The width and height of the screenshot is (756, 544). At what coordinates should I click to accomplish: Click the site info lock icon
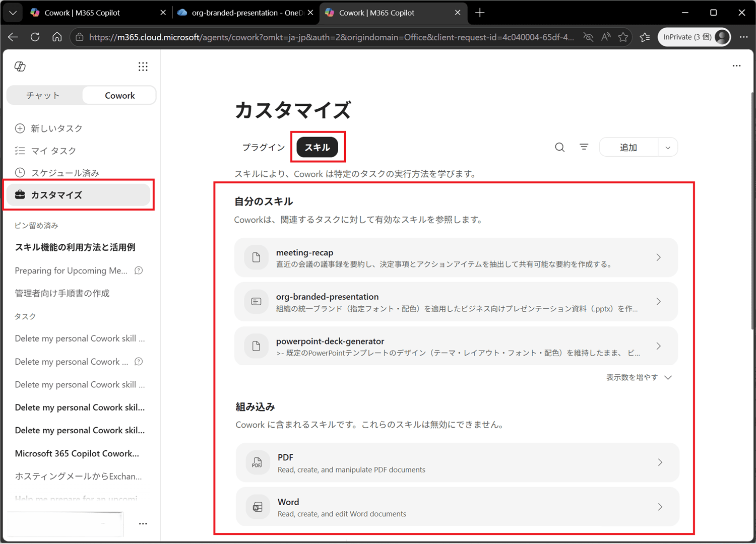click(x=79, y=37)
